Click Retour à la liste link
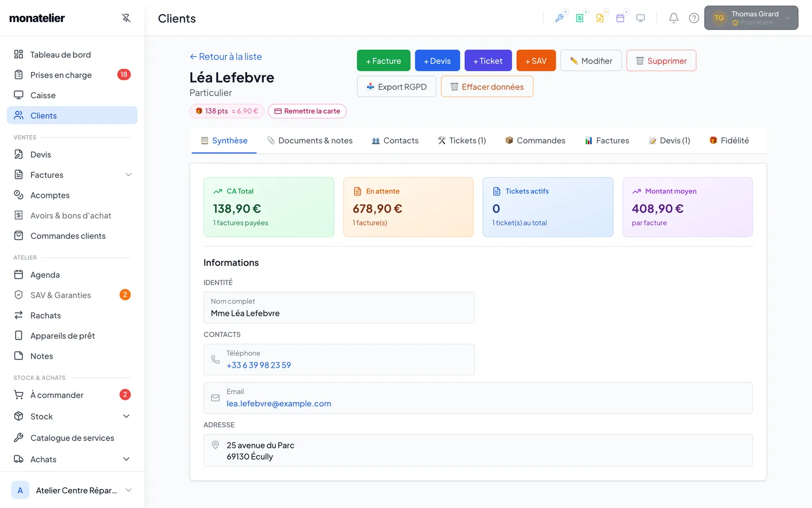The image size is (812, 508). tap(226, 57)
